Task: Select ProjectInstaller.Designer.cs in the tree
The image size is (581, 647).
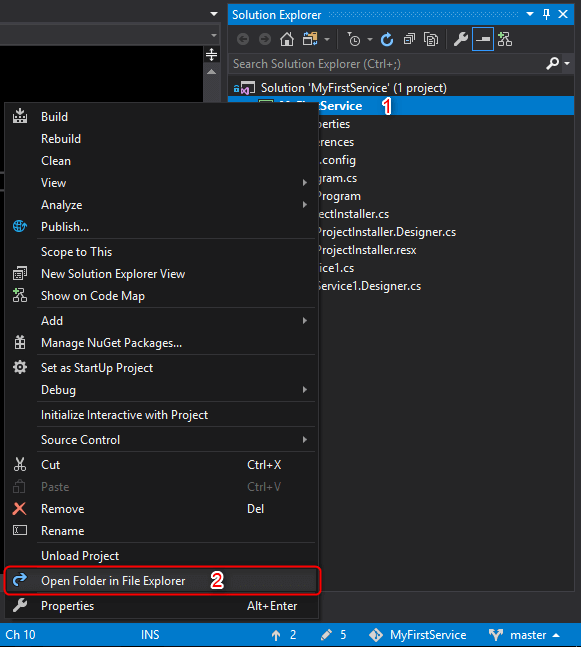Action: click(x=387, y=232)
